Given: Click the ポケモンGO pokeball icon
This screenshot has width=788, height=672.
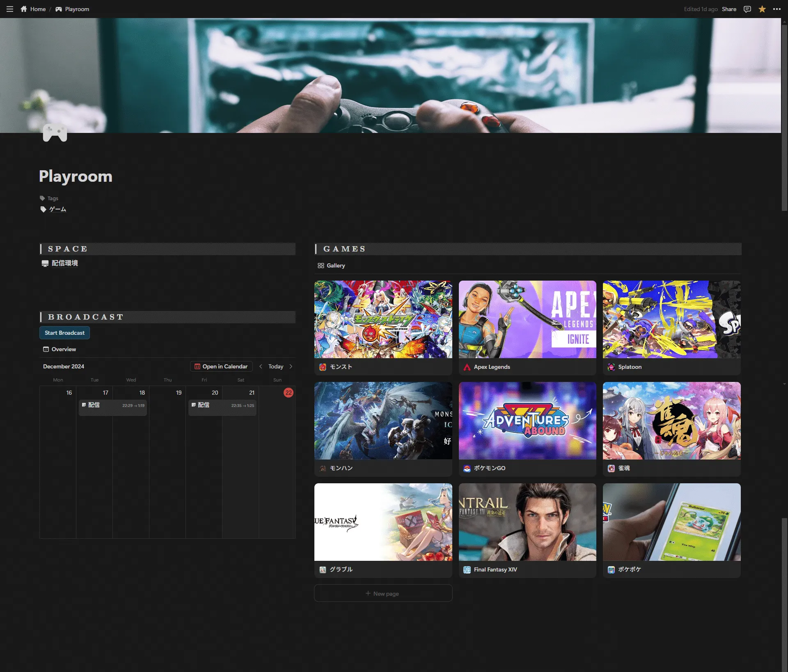Looking at the screenshot, I should (467, 468).
